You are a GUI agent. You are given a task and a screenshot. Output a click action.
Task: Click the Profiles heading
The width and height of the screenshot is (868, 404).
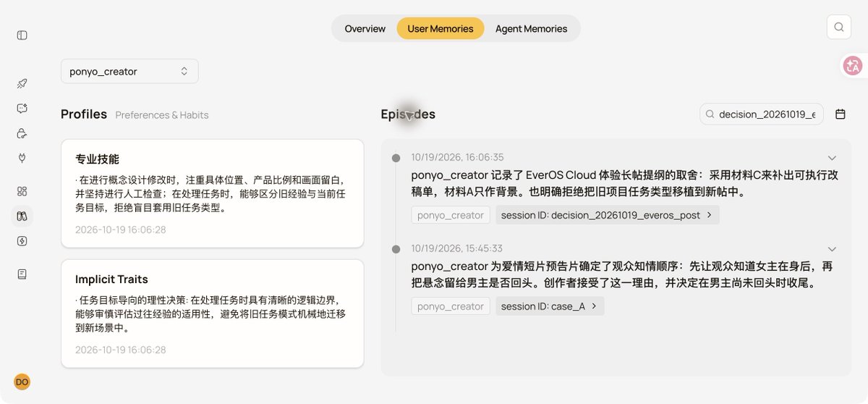coord(84,114)
